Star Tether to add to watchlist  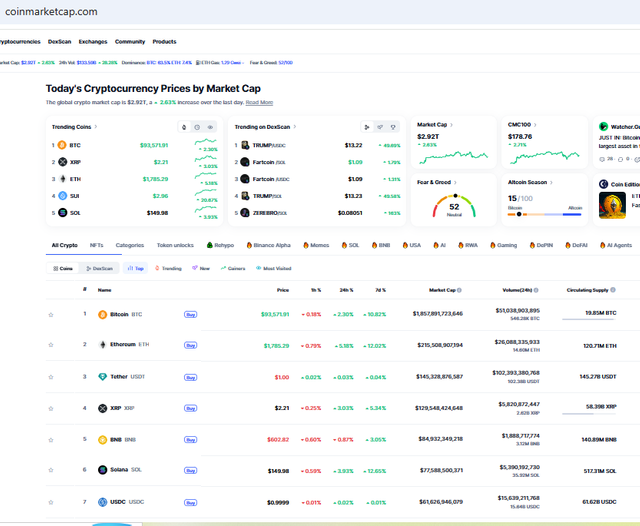51,377
